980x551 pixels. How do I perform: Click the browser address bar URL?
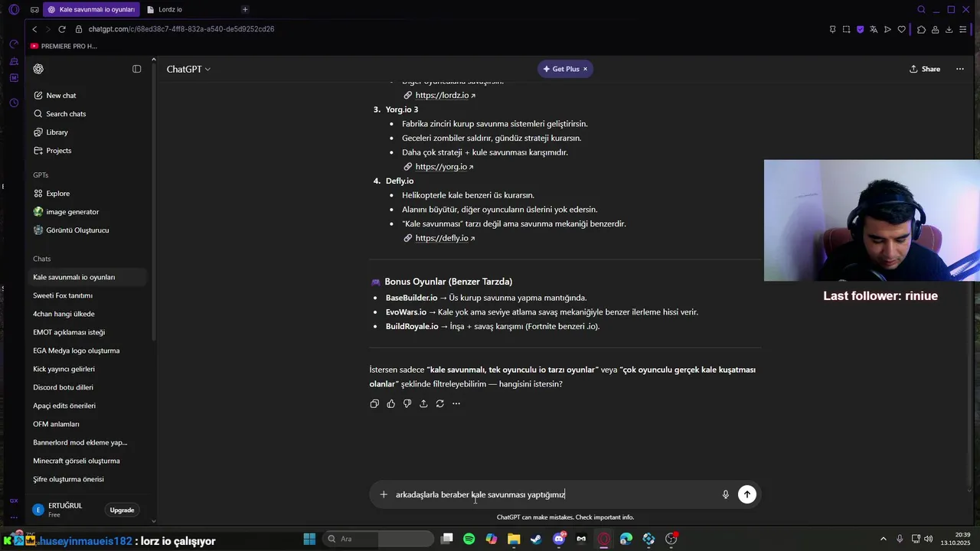[x=181, y=29]
